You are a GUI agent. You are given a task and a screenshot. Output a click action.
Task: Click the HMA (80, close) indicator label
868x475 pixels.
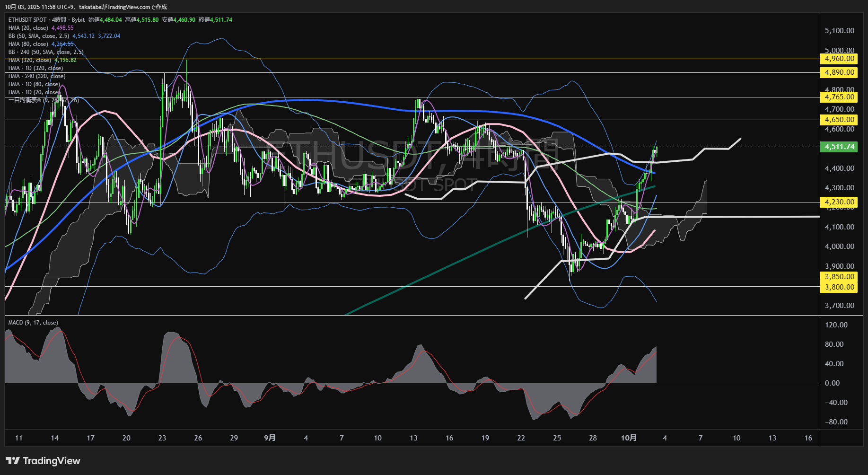(28, 44)
